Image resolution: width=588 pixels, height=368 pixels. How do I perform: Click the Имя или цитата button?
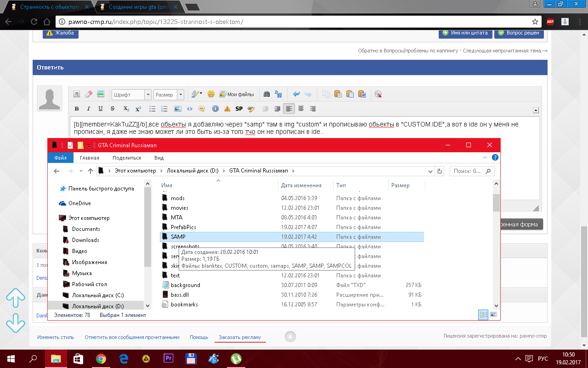[x=466, y=33]
